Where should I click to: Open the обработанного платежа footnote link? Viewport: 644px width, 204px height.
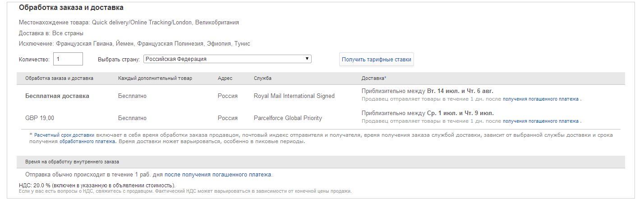point(87,141)
